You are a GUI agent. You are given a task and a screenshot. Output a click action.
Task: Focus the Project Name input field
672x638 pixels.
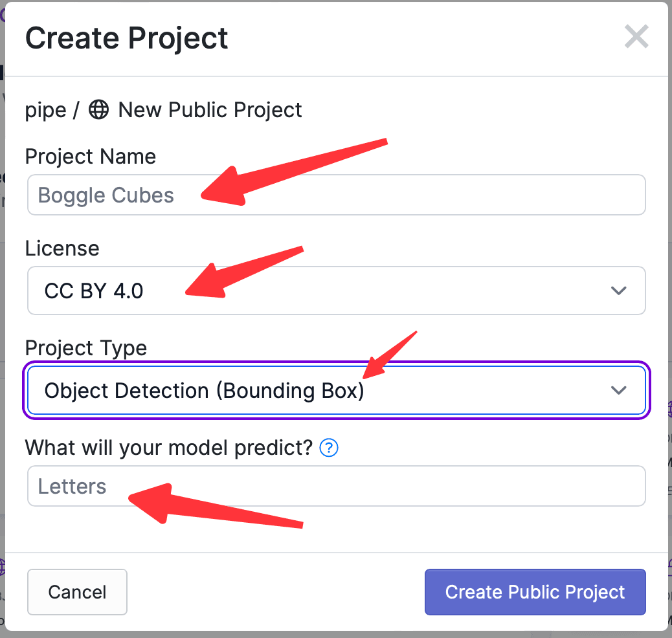[x=337, y=195]
